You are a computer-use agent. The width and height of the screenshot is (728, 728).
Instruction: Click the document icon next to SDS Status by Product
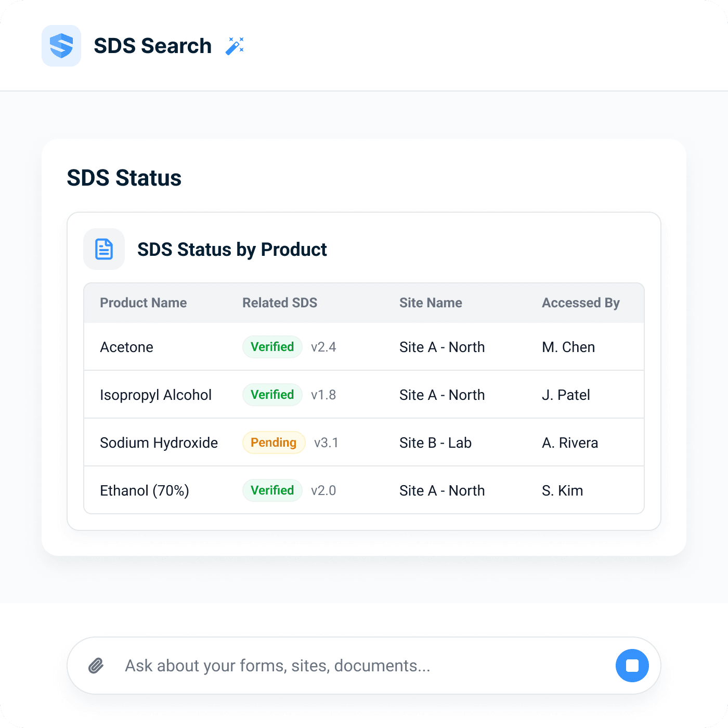[x=104, y=249]
